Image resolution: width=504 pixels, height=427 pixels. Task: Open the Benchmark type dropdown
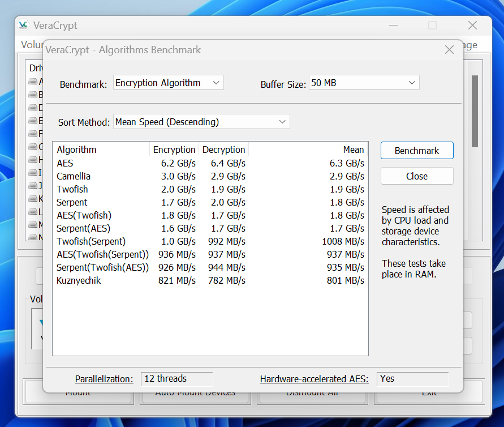[169, 83]
